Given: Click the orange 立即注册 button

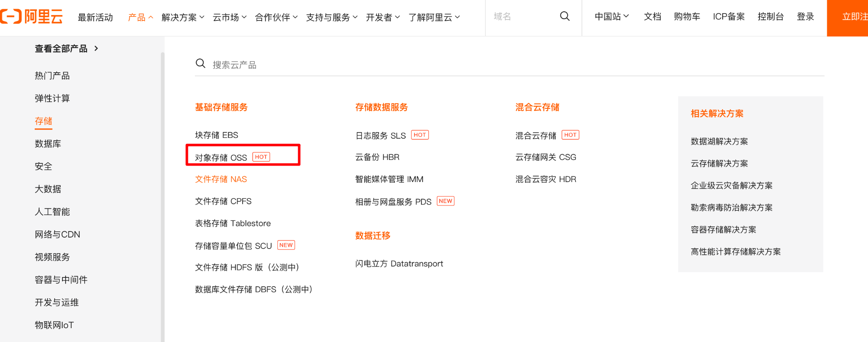Looking at the screenshot, I should [x=847, y=18].
